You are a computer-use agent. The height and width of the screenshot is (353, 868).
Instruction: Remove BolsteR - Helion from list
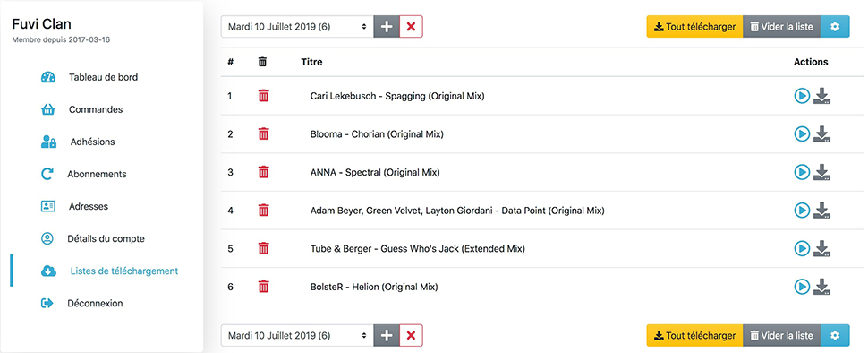[263, 287]
